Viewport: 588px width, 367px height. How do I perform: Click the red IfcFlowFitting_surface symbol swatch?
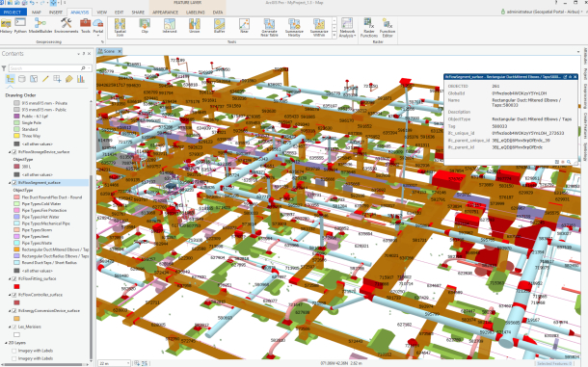pyautogui.click(x=16, y=287)
